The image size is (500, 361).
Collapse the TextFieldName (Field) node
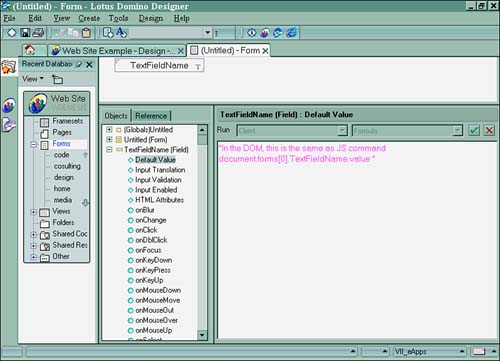click(109, 150)
